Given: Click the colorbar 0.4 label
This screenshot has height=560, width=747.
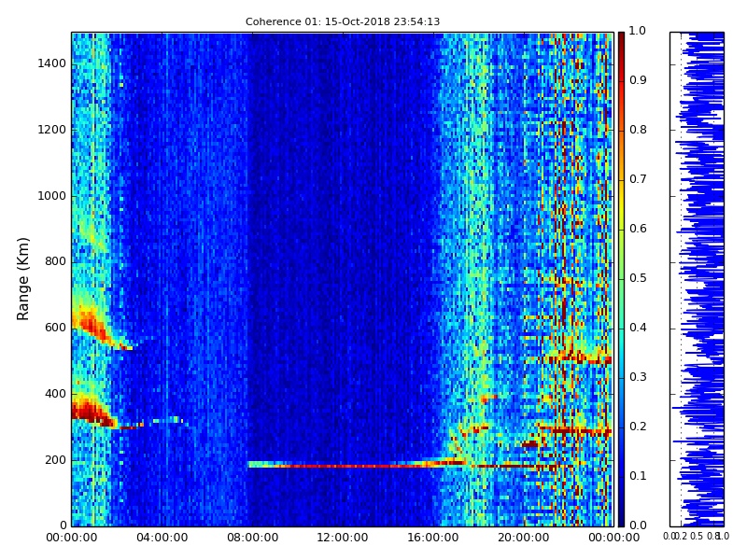Looking at the screenshot, I should coord(638,328).
